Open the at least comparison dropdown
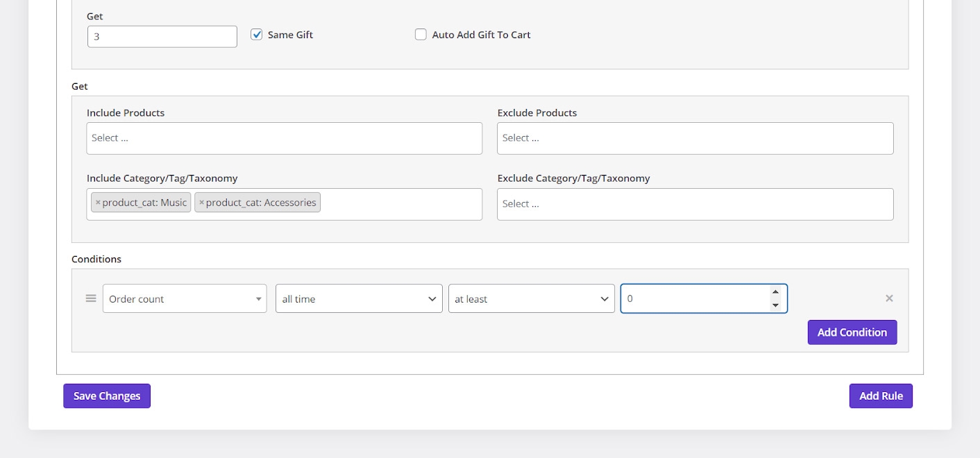The width and height of the screenshot is (980, 458). [532, 299]
